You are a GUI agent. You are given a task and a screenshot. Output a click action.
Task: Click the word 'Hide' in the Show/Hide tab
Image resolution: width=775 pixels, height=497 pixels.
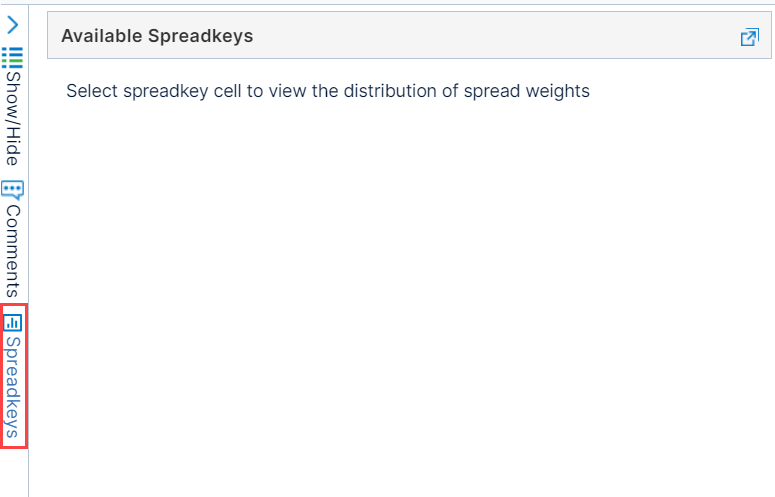click(13, 147)
